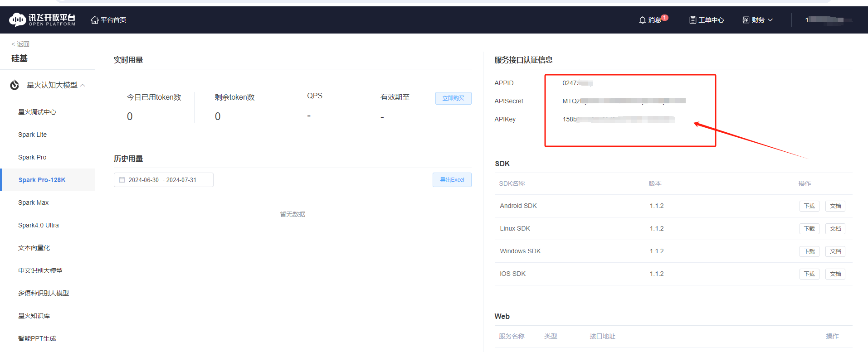Select Spark Lite in the sidebar
Viewport: 868px width, 352px height.
coord(32,135)
